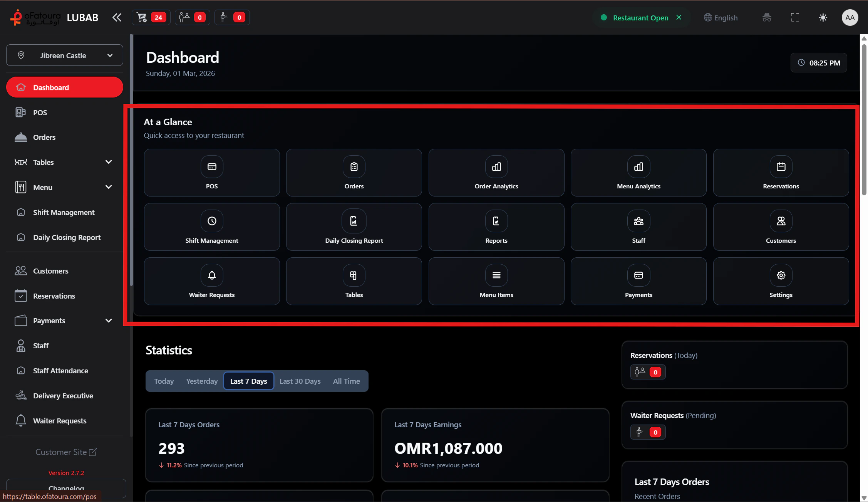The height and width of the screenshot is (502, 868).
Task: Enter fullscreen mode with the expand icon
Action: tap(795, 17)
